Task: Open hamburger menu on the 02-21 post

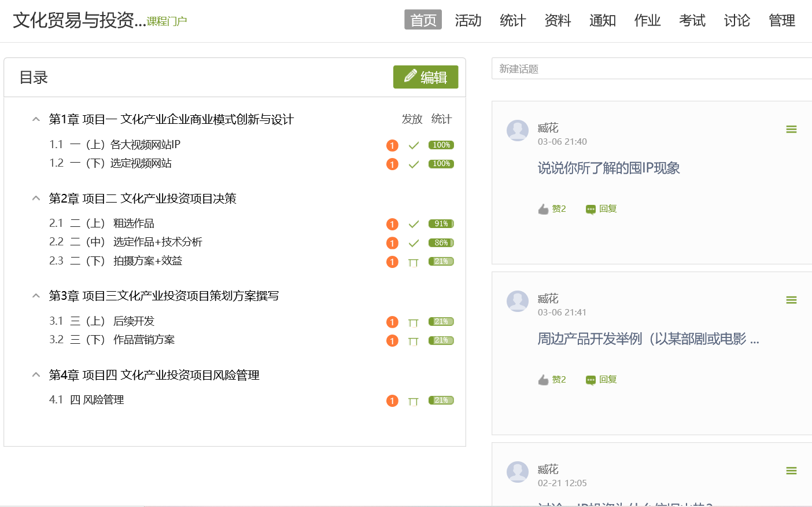Action: point(791,471)
